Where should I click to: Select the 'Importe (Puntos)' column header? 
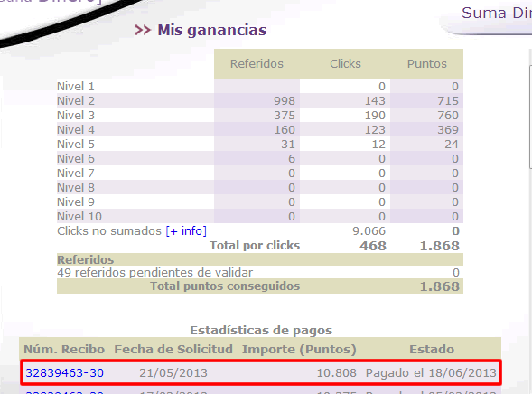coord(299,349)
